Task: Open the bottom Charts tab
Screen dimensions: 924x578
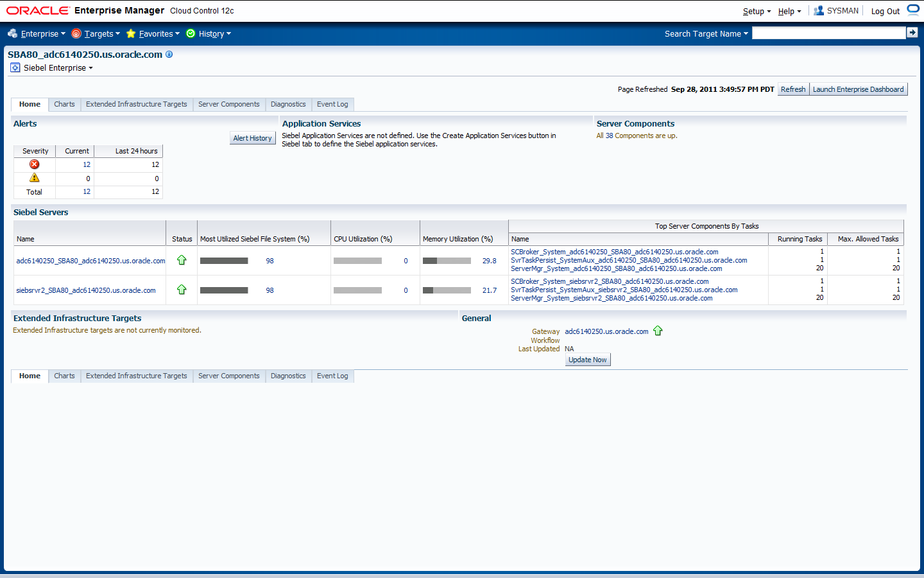Action: (64, 376)
